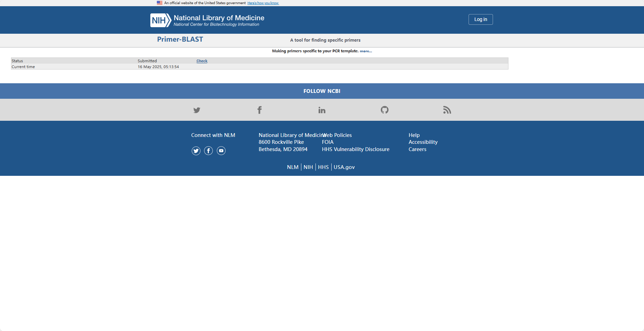Click the NIH link in bottom footer
Screen dimensions: 644x331
(x=308, y=167)
